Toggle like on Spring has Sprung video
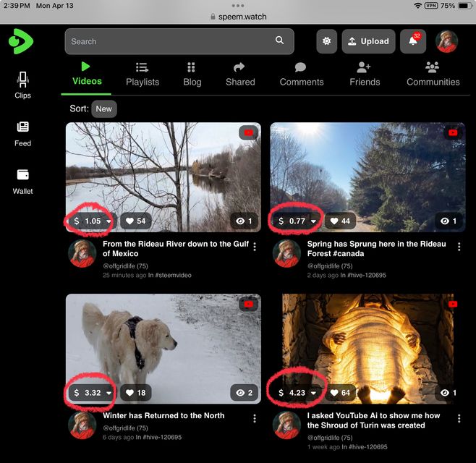This screenshot has width=476, height=463. coord(340,221)
